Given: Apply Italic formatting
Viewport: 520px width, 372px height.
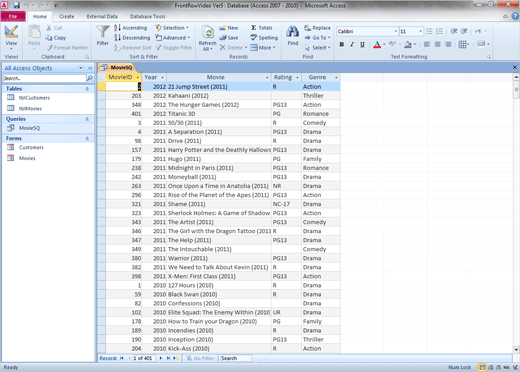Looking at the screenshot, I should point(352,44).
